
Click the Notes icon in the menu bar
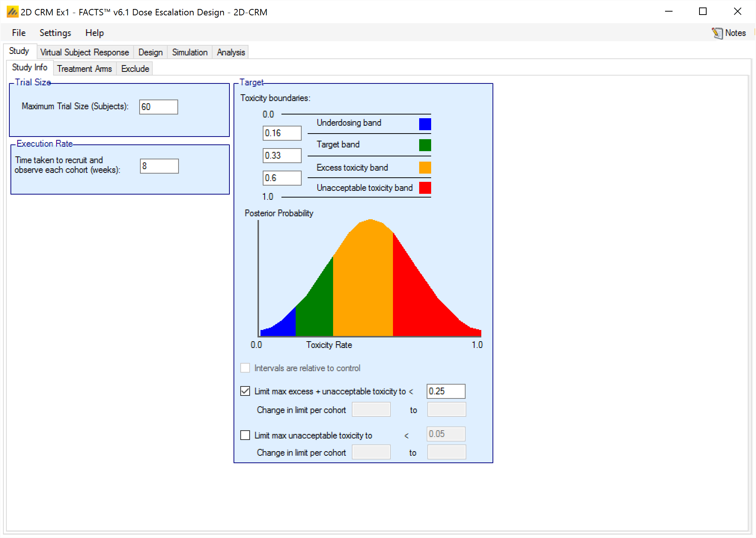pyautogui.click(x=717, y=33)
